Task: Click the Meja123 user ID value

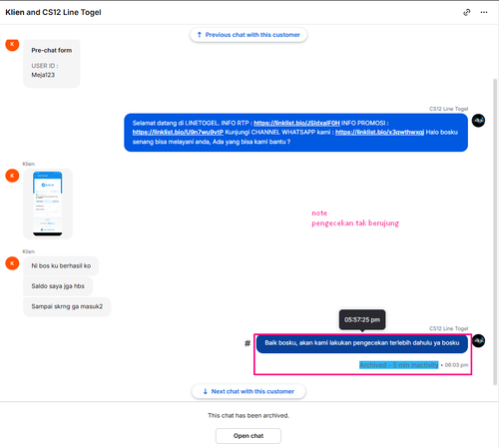Action: coord(43,75)
